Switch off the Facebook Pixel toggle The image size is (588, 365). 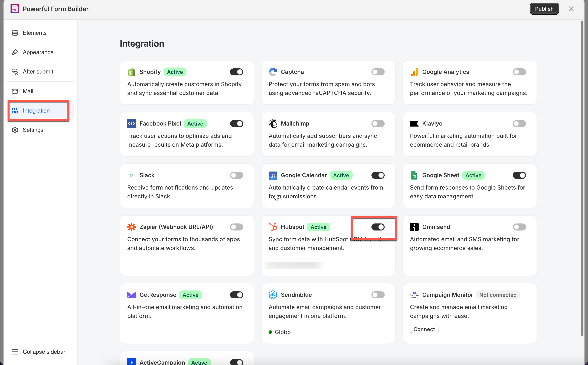pyautogui.click(x=236, y=124)
